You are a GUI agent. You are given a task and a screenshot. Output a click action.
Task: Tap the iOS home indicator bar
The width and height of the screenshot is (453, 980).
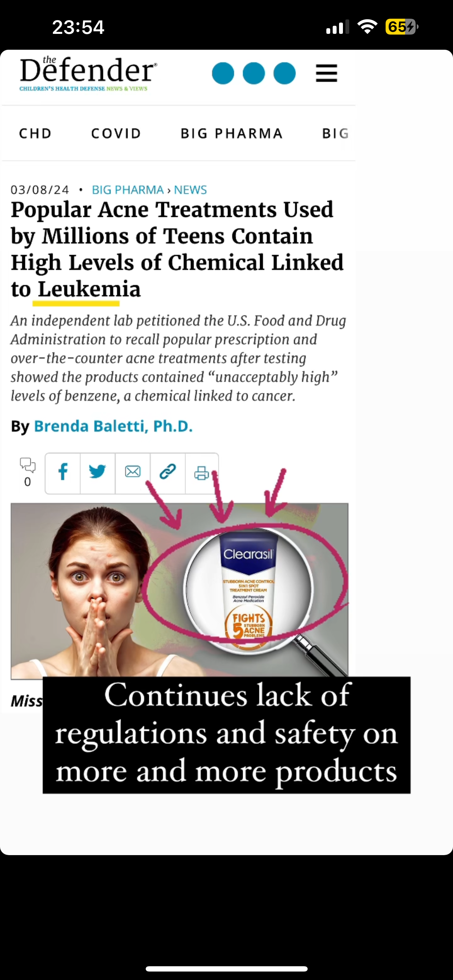click(227, 969)
